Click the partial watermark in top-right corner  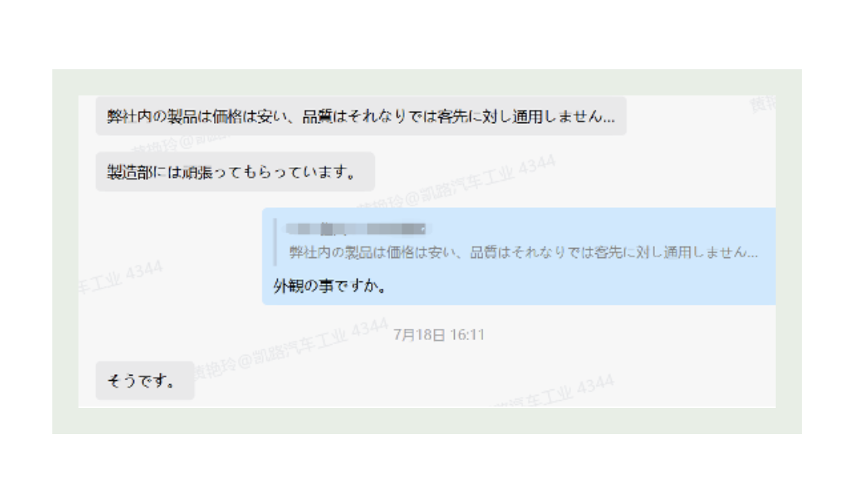point(763,104)
